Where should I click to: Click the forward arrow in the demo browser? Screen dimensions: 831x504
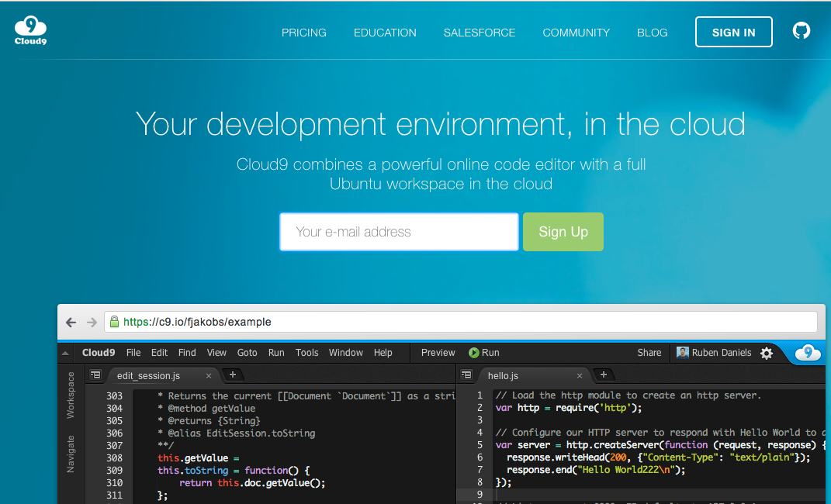coord(92,322)
